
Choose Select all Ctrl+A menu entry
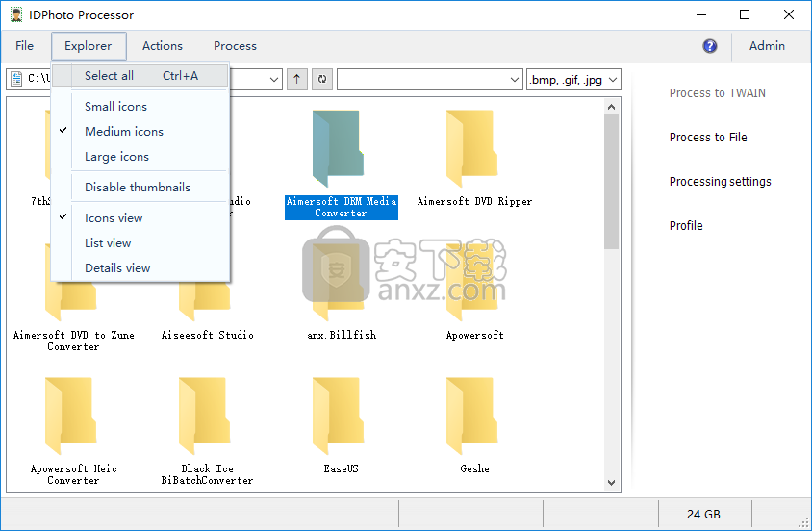(x=140, y=76)
